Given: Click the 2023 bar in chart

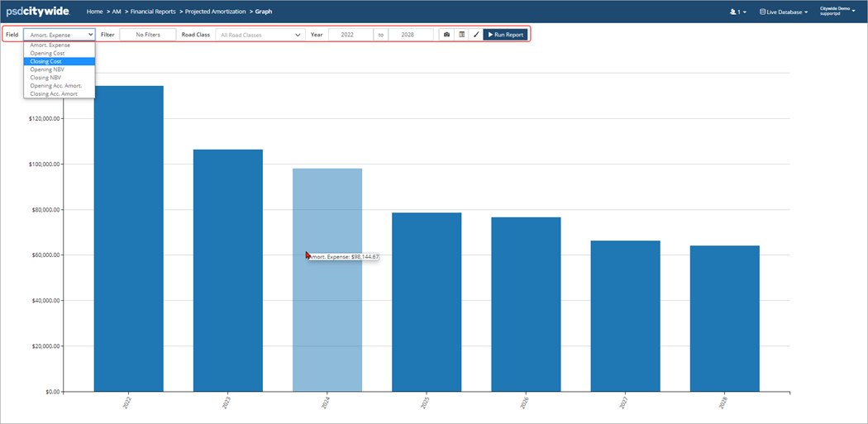Looking at the screenshot, I should click(228, 270).
